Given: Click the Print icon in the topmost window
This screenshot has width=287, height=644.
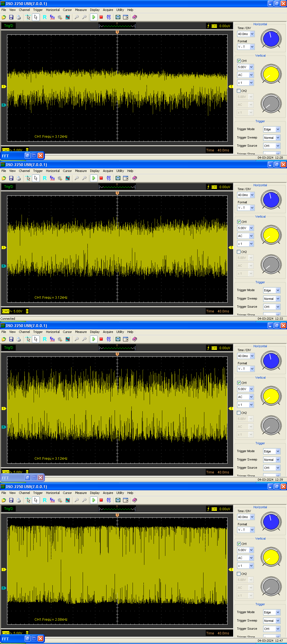Looking at the screenshot, I should [18, 17].
